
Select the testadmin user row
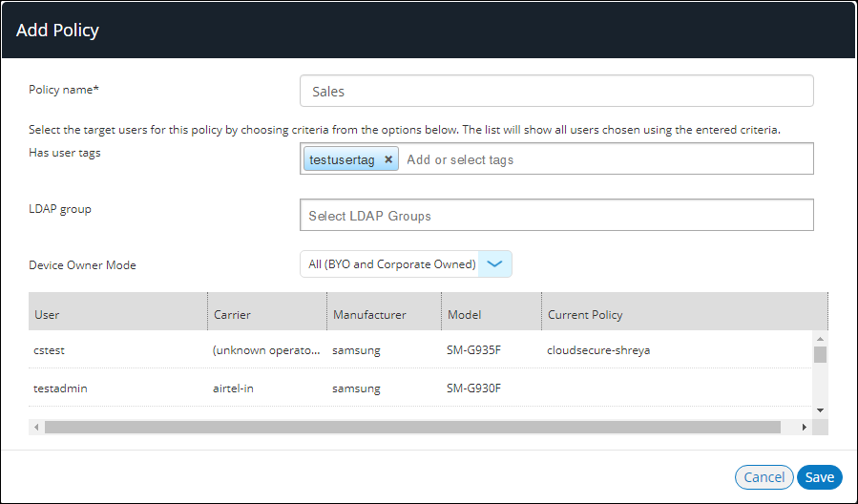61,388
